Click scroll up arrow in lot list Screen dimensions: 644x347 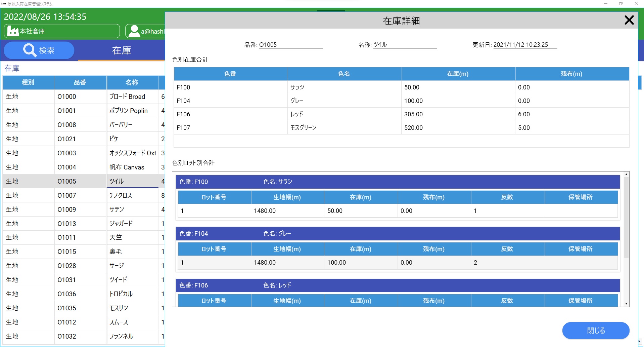click(x=626, y=175)
